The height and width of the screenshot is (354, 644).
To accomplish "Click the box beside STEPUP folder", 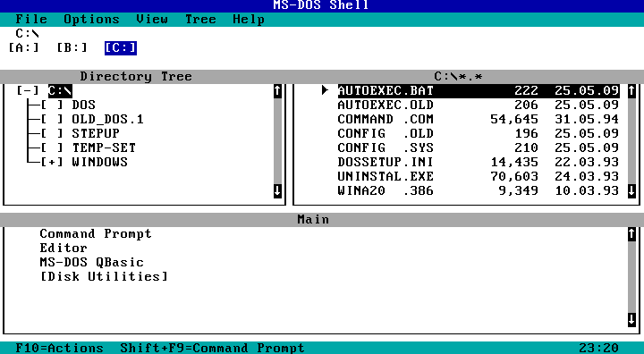I will [x=52, y=133].
